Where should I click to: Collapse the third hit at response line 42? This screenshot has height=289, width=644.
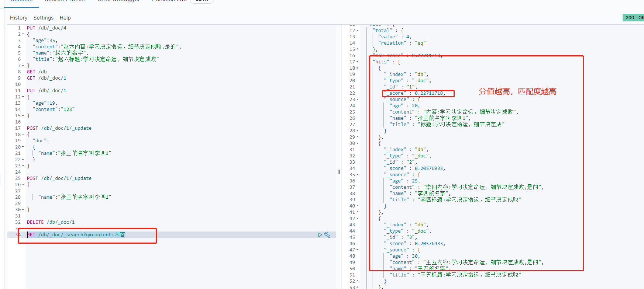tap(357, 219)
